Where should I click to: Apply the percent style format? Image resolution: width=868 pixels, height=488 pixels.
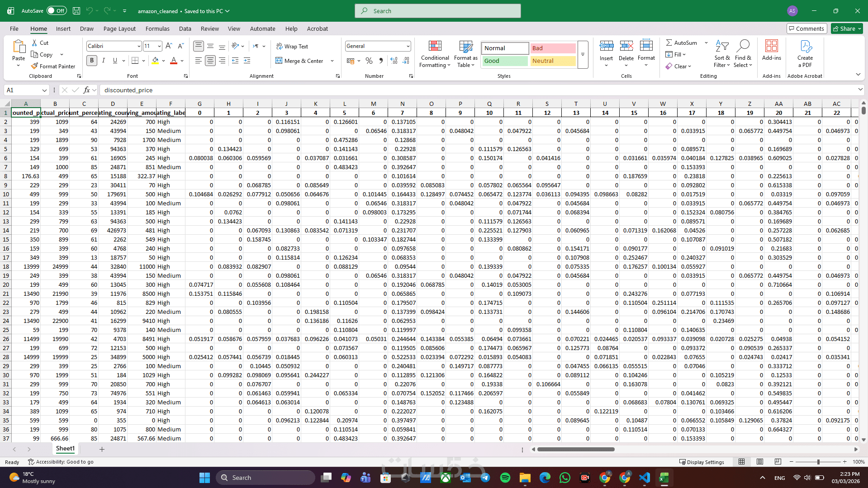click(369, 61)
